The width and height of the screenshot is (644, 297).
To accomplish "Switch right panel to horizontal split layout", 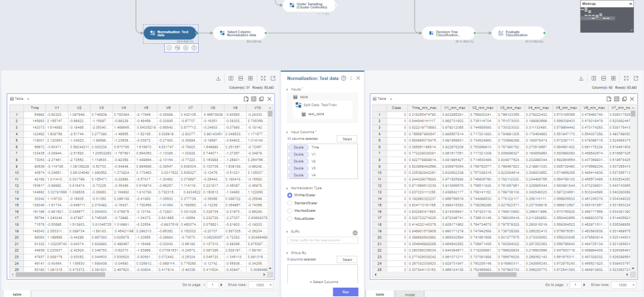I will 603,79.
